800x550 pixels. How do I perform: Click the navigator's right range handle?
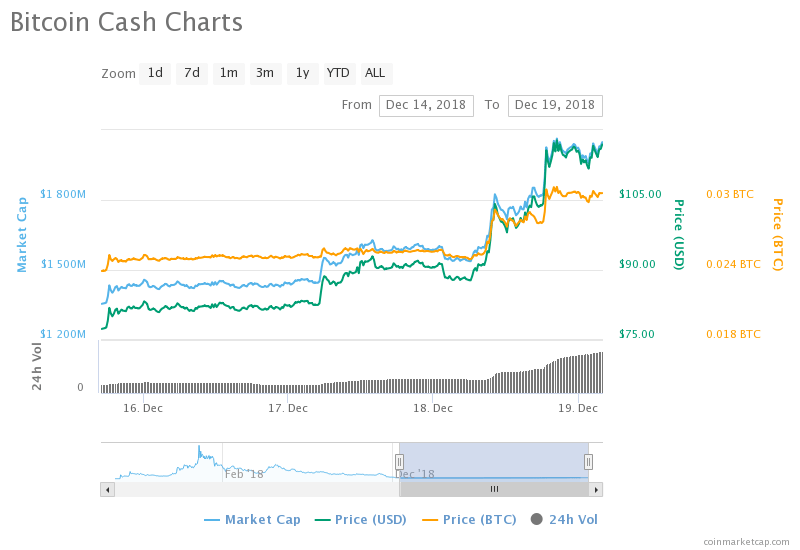tap(588, 462)
